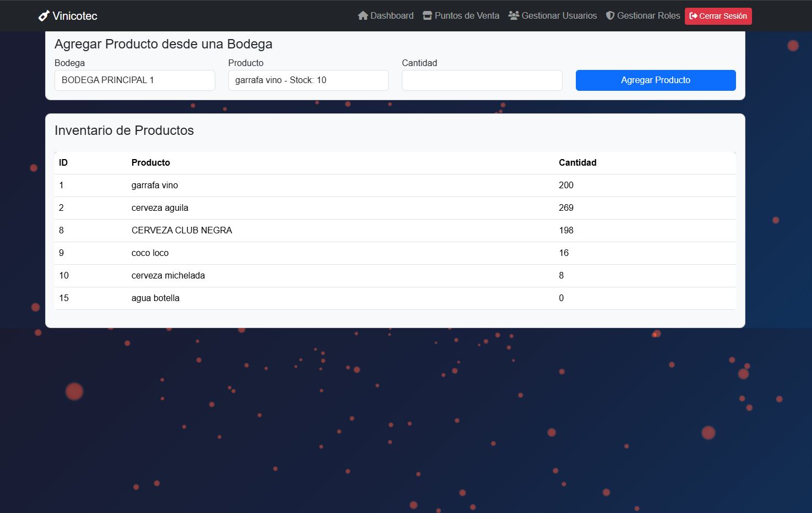
Task: Click the Dashboard home icon
Action: 363,15
